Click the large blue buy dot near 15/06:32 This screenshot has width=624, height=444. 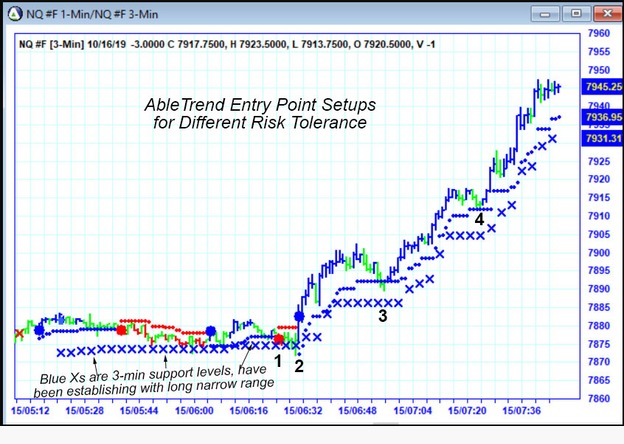tap(299, 317)
